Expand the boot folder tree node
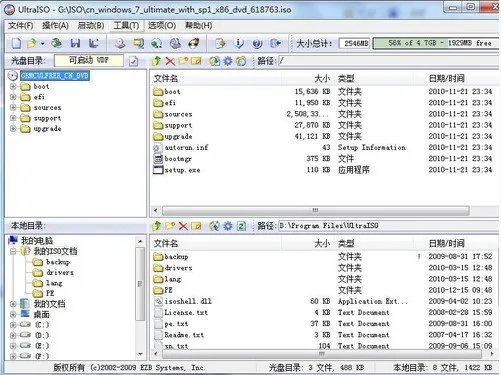Image resolution: width=501 pixels, height=375 pixels. (x=13, y=87)
